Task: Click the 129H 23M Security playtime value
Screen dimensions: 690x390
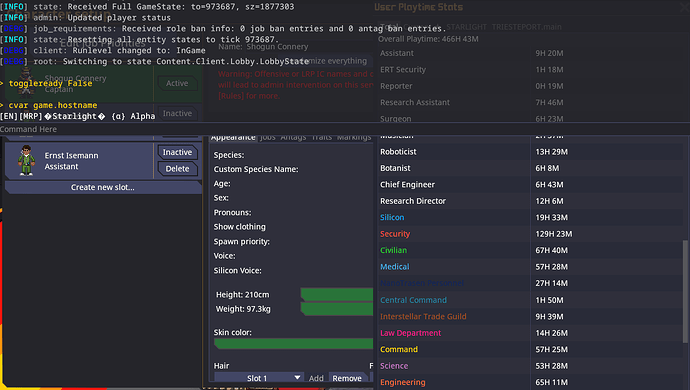Action: pyautogui.click(x=554, y=234)
